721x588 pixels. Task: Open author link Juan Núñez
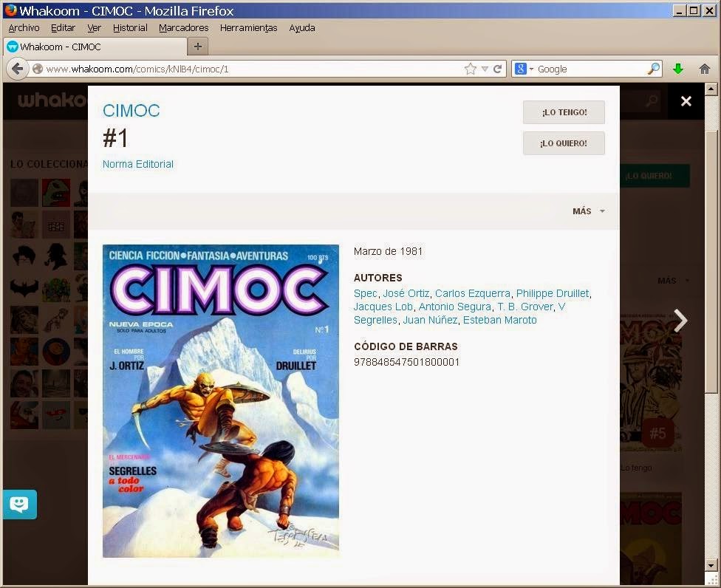coord(430,320)
